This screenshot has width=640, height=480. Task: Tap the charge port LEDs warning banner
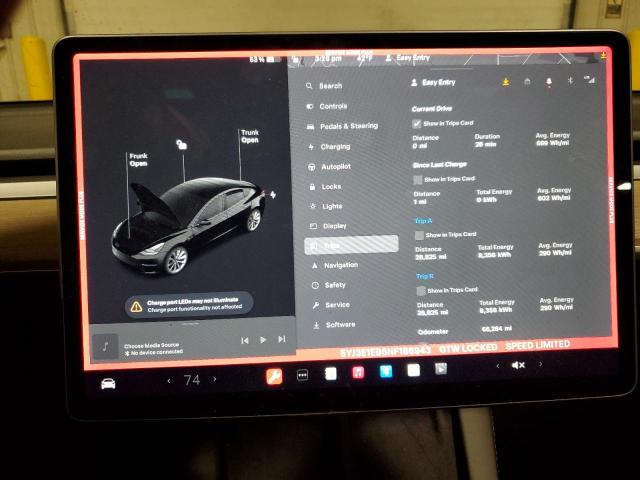[189, 306]
